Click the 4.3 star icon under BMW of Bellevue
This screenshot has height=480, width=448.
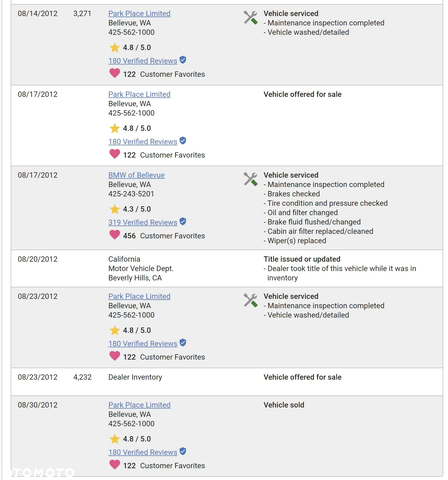pyautogui.click(x=115, y=209)
